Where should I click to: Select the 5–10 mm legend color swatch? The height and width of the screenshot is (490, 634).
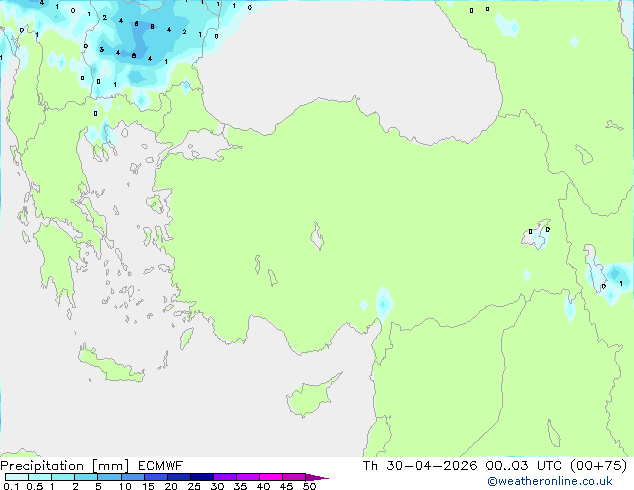[x=109, y=477]
